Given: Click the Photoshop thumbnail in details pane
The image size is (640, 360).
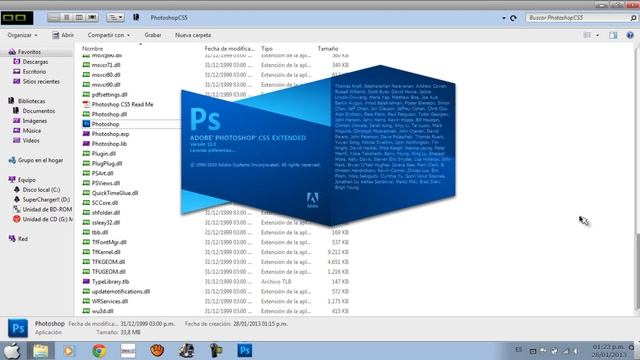Looking at the screenshot, I should 18,328.
